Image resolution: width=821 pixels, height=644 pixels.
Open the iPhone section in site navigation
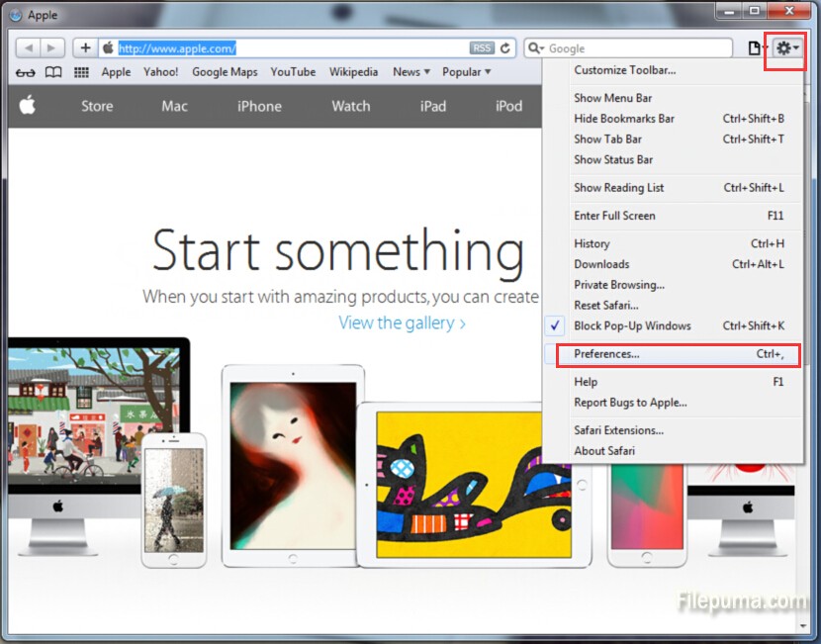click(x=259, y=106)
